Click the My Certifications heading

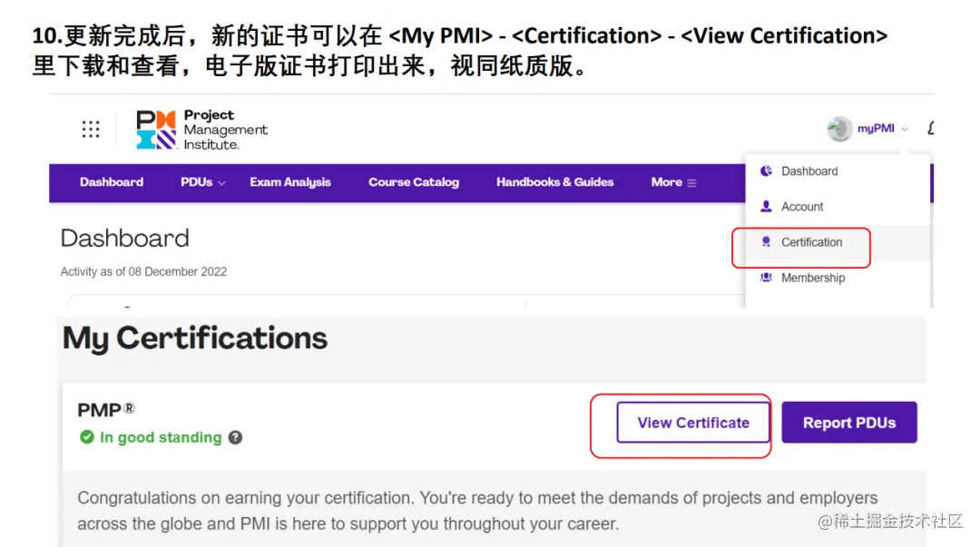pyautogui.click(x=195, y=339)
